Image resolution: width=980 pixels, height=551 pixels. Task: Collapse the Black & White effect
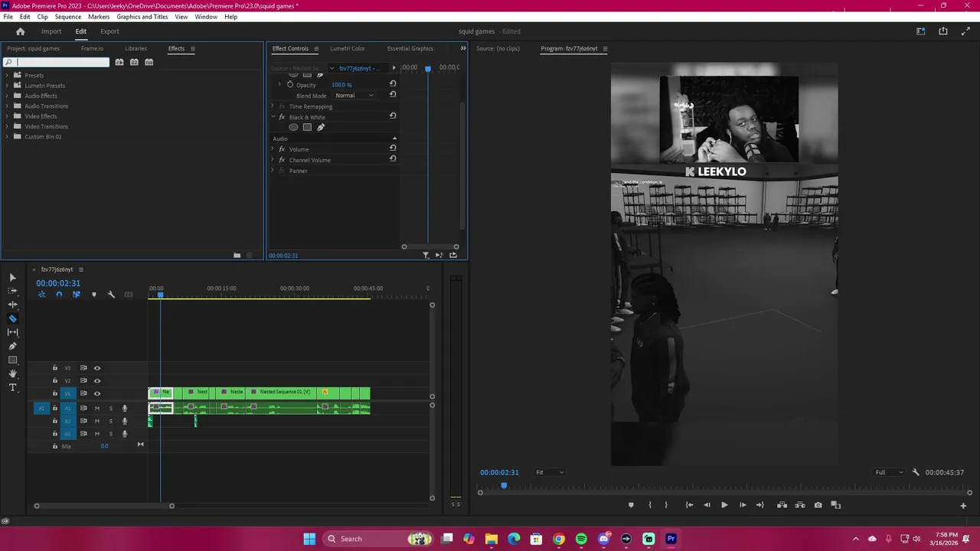(273, 117)
